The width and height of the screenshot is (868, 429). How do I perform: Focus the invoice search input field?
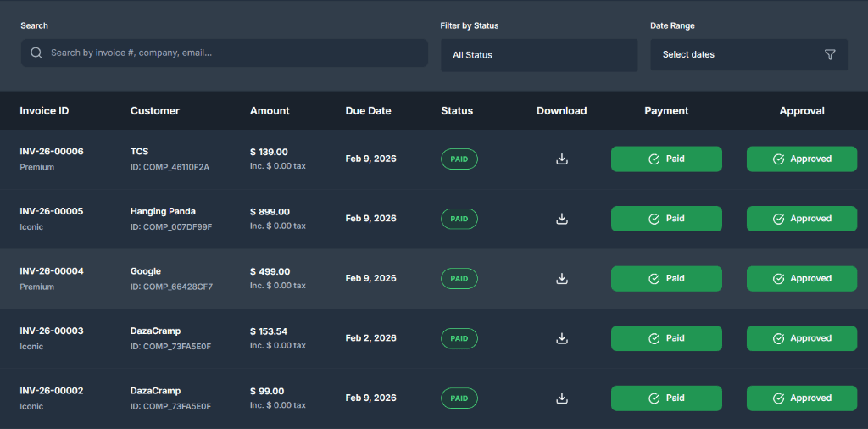(x=224, y=53)
